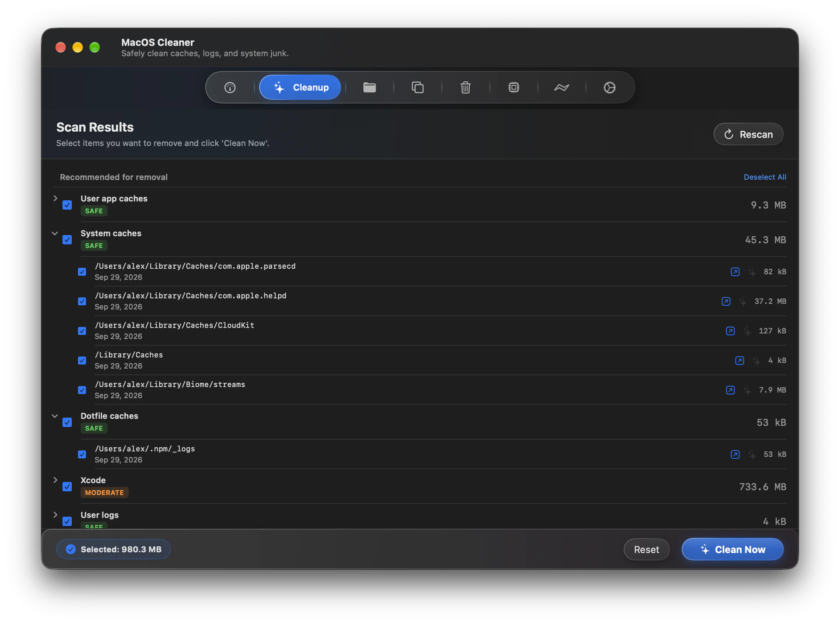840x624 pixels.
Task: Collapse Dotfile caches group
Action: coord(55,416)
